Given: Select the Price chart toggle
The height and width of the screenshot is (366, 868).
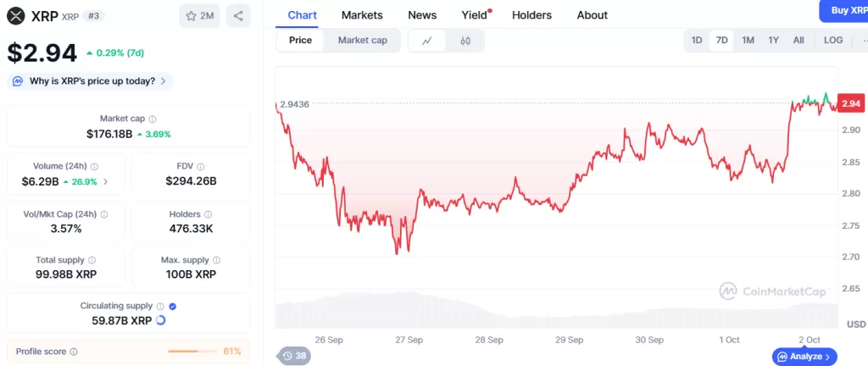Looking at the screenshot, I should [300, 40].
